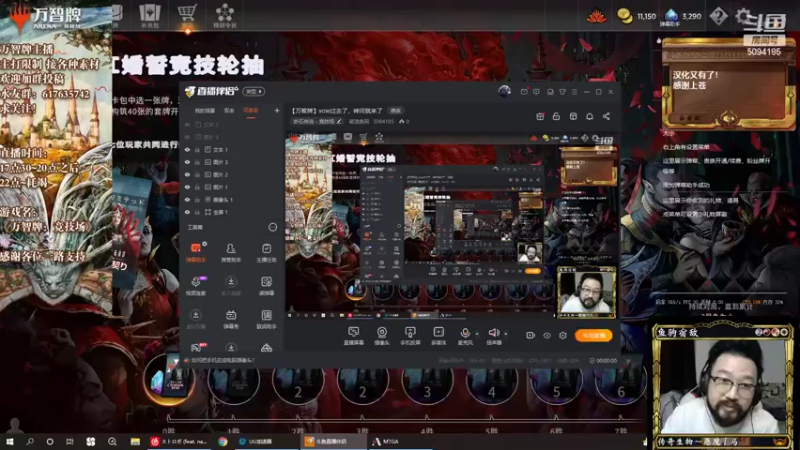Click the orange start streaming button
The image size is (800, 450).
click(593, 335)
